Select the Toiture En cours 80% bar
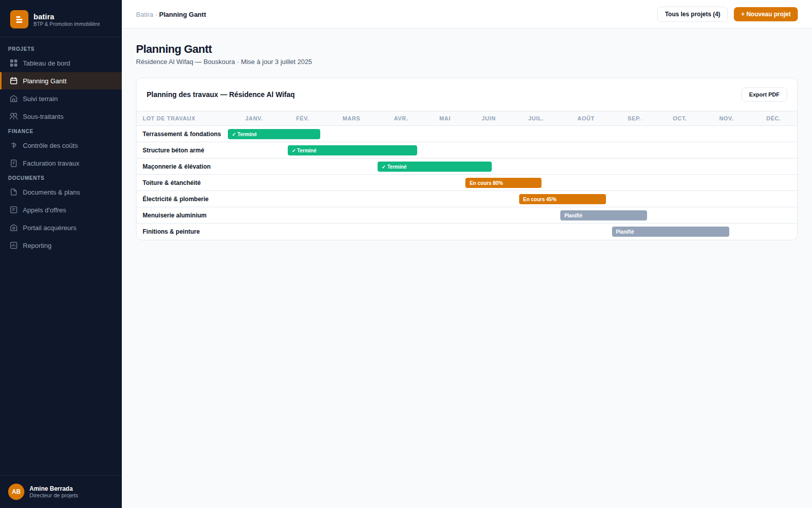 tap(503, 183)
